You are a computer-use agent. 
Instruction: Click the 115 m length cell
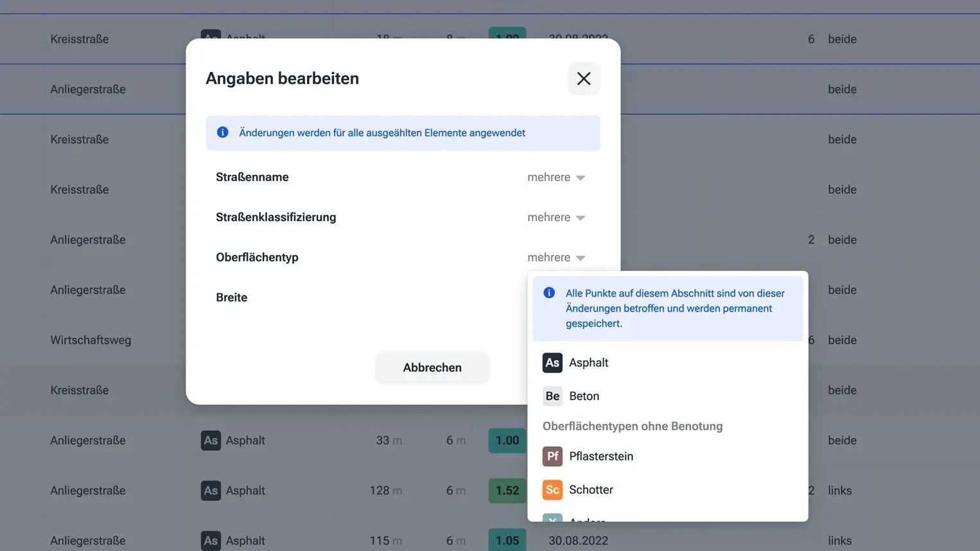pos(386,541)
